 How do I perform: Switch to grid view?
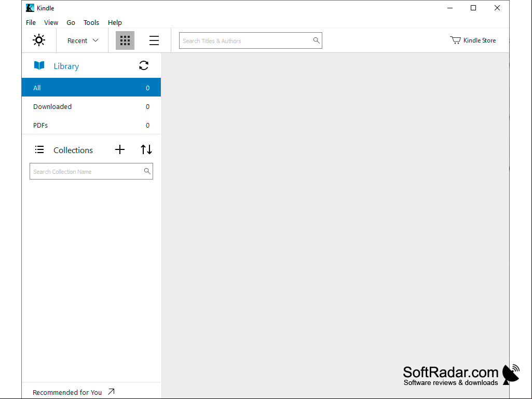[125, 40]
